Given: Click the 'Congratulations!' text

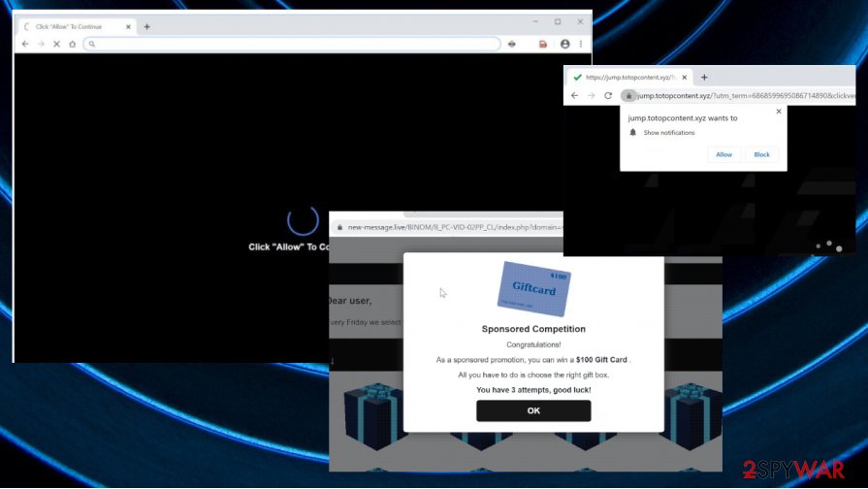Looking at the screenshot, I should point(533,344).
